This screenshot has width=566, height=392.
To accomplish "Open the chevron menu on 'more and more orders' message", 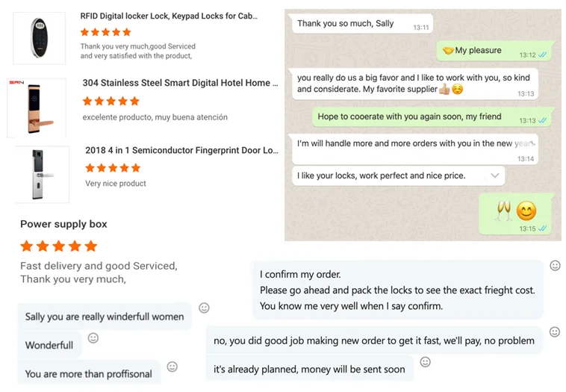I will click(531, 143).
